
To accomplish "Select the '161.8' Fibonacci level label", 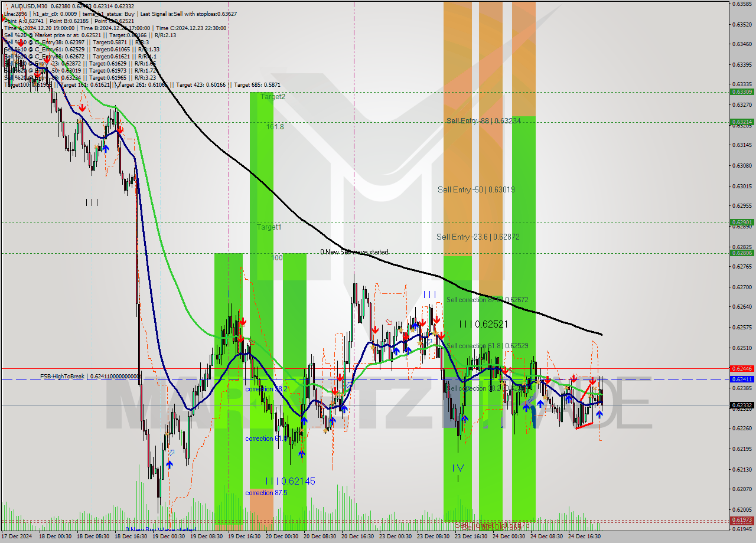I will pyautogui.click(x=275, y=126).
